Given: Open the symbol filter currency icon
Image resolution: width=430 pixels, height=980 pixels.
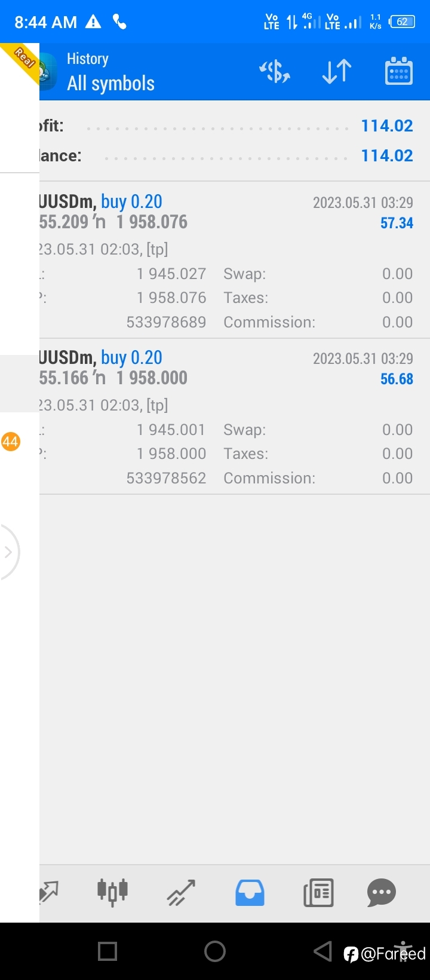Looking at the screenshot, I should (275, 72).
